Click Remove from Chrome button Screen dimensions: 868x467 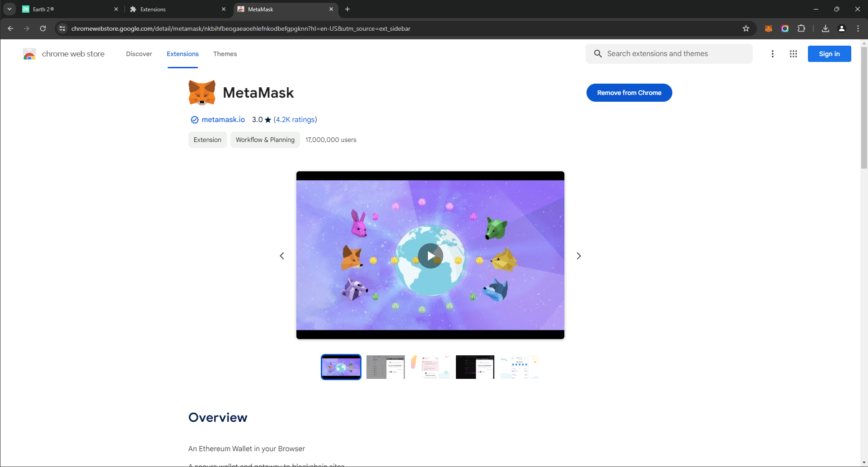coord(629,93)
